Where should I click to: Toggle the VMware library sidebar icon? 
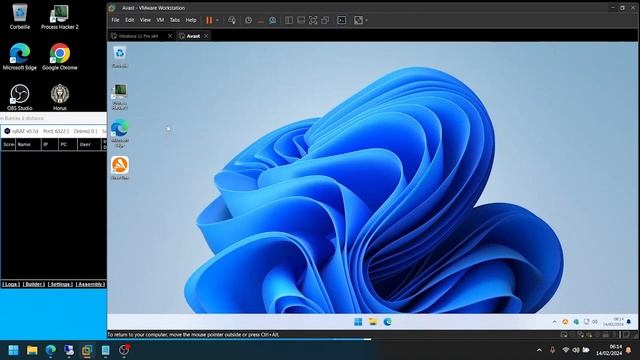289,20
